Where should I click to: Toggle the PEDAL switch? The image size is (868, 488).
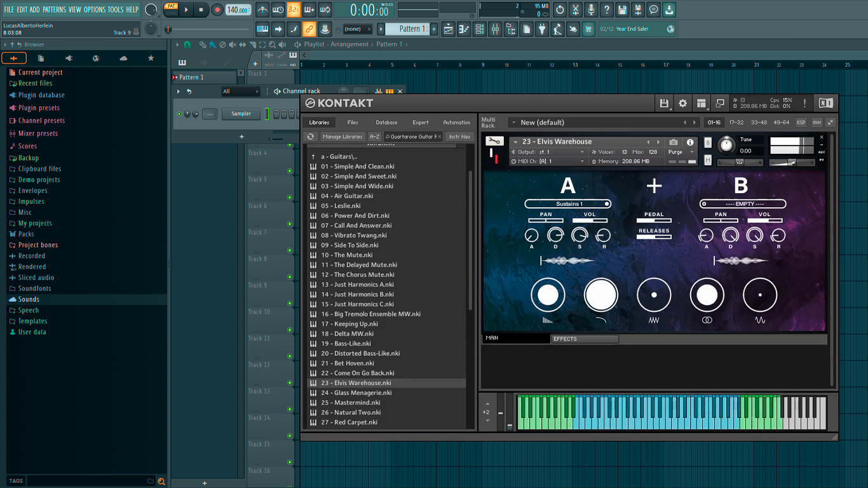(654, 220)
